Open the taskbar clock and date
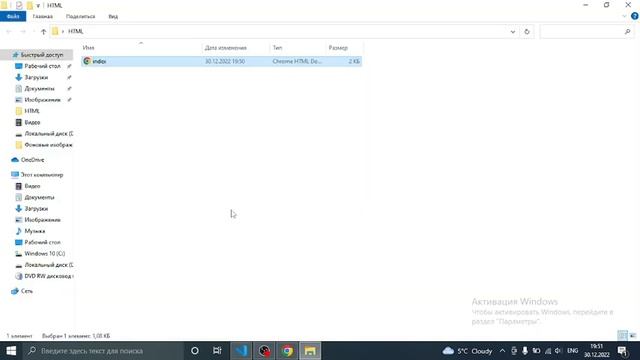640x360 pixels. point(596,351)
